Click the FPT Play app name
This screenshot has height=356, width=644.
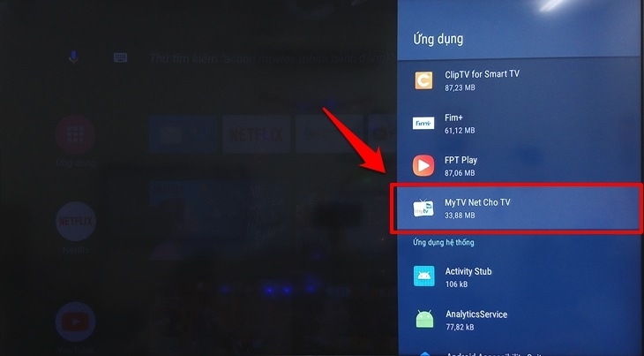pyautogui.click(x=461, y=160)
